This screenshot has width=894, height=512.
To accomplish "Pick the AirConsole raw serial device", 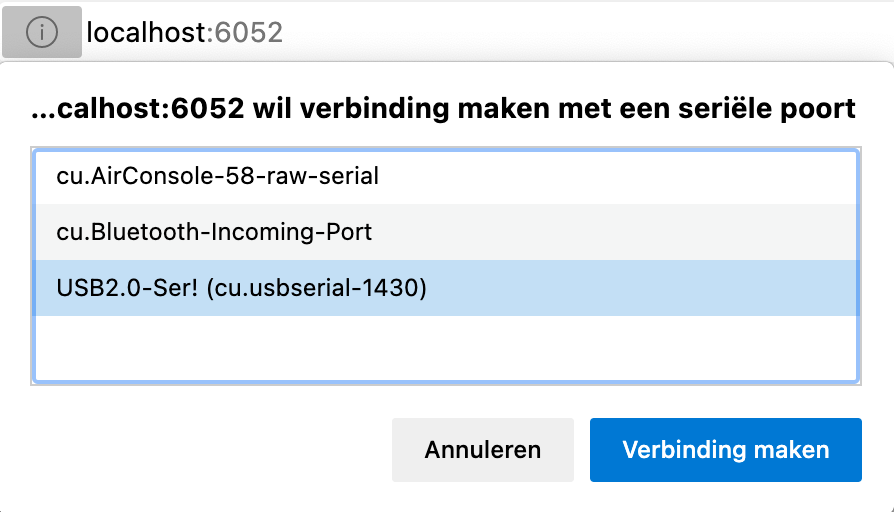I will 446,176.
